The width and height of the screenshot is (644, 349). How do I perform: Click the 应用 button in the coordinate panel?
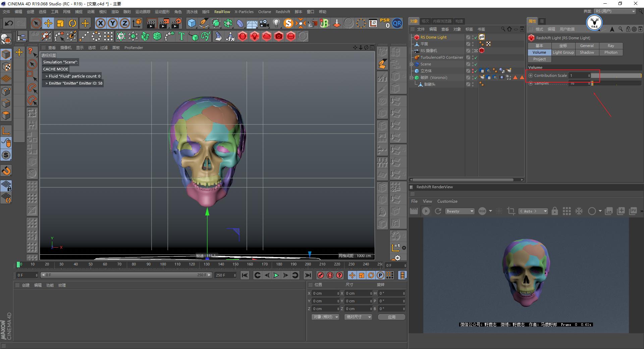pyautogui.click(x=391, y=317)
